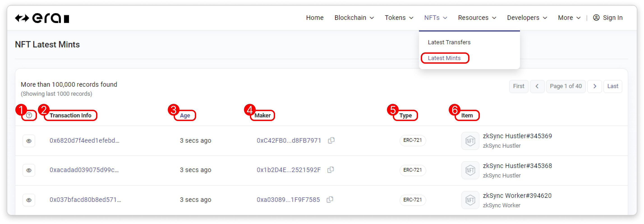
Task: Copy maker address 0xa03089...1F9F7585
Action: click(x=330, y=200)
